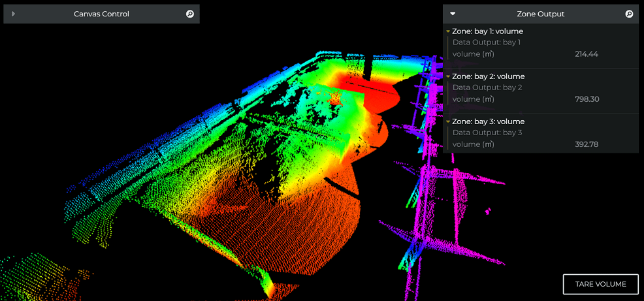The image size is (644, 301).
Task: Collapse the Zone Output panel arrow
Action: (453, 14)
